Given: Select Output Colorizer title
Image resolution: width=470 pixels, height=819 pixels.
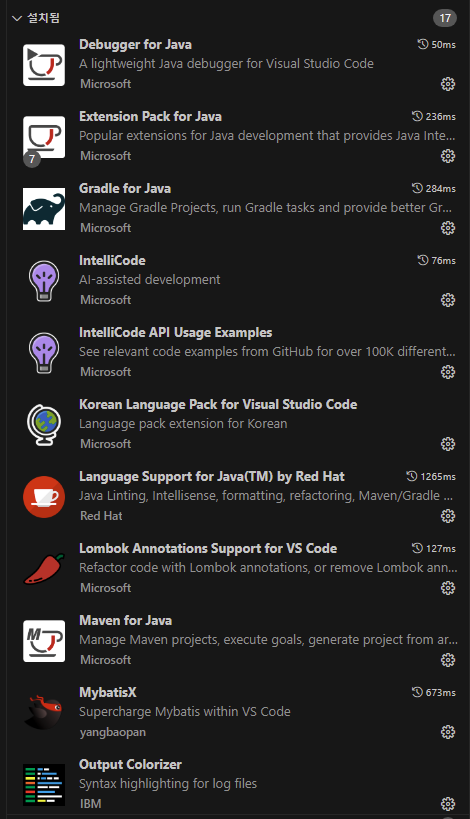Looking at the screenshot, I should point(131,765).
